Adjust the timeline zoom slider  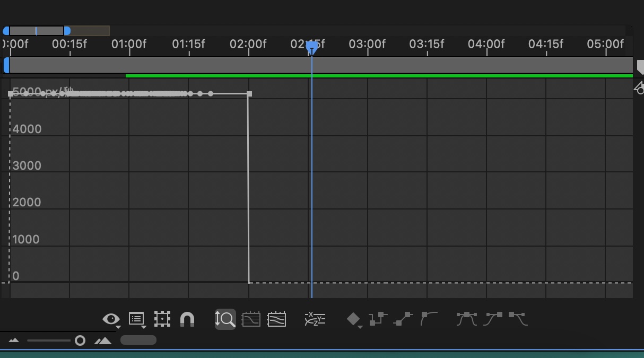coord(80,340)
